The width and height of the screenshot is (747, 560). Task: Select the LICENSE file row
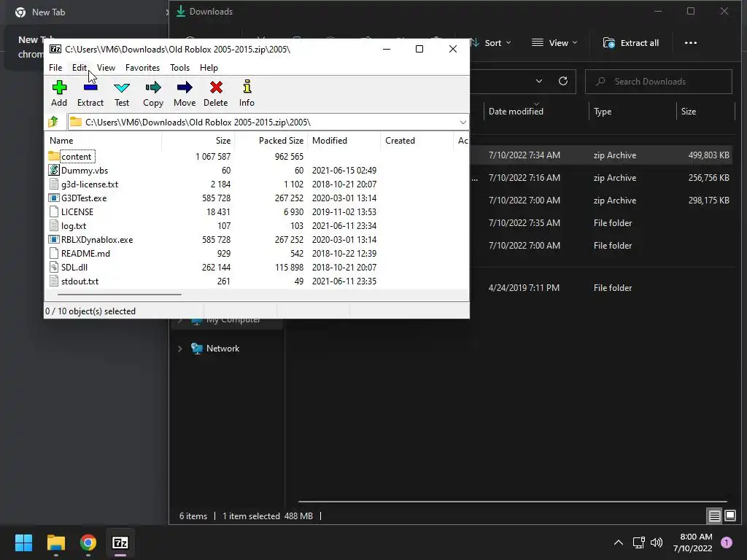[x=256, y=212]
